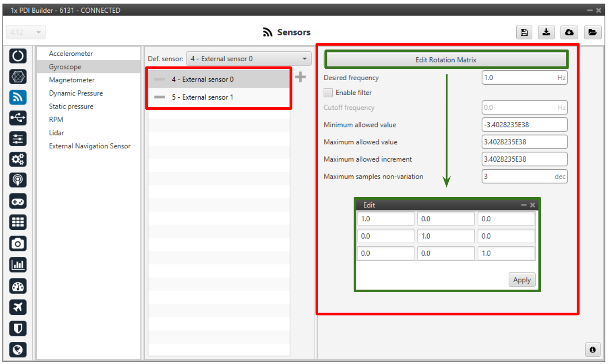Click the info icon at bottom right

point(592,349)
